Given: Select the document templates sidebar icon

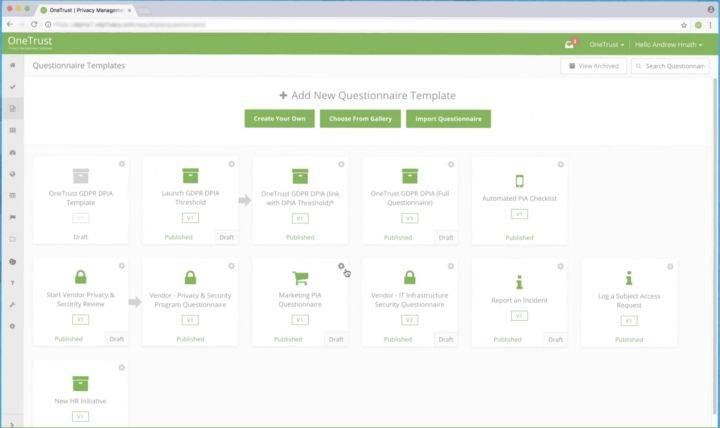Looking at the screenshot, I should (x=12, y=109).
